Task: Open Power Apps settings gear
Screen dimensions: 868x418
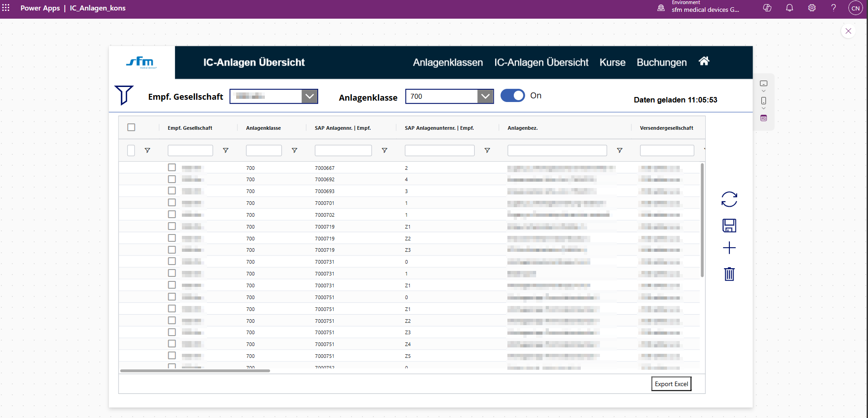Action: (x=811, y=8)
